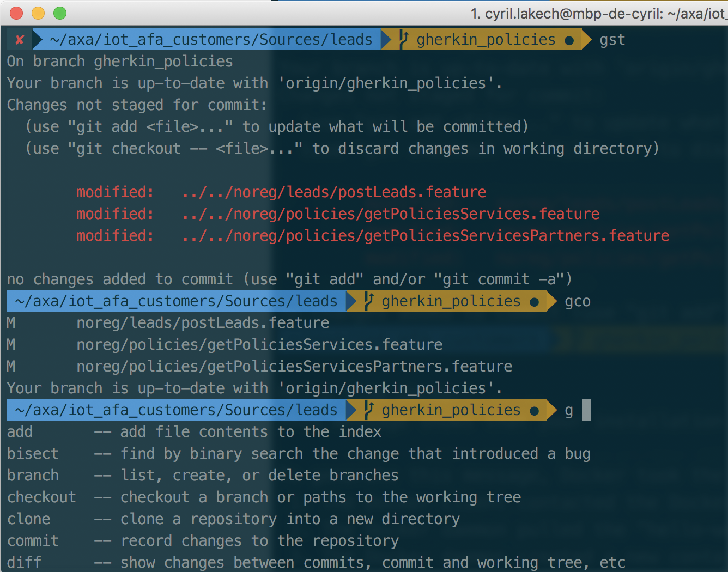Minimize terminal with yellow button
This screenshot has width=728, height=572.
pyautogui.click(x=38, y=13)
